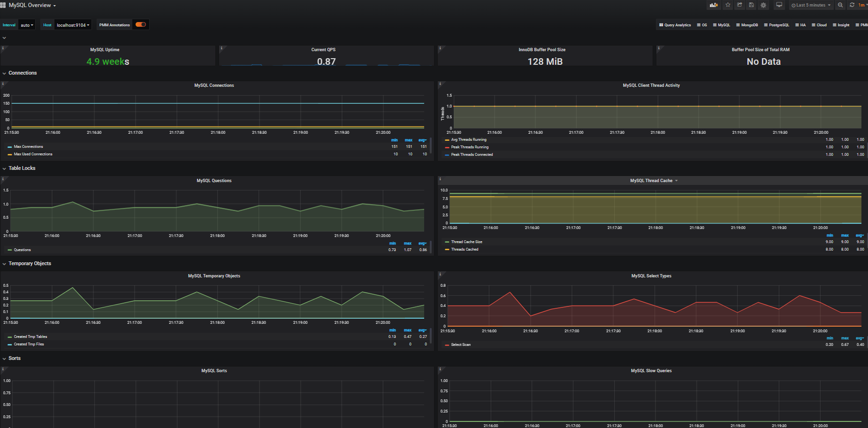The image size is (868, 428).
Task: Click the green Questions legend color swatch
Action: [10, 250]
